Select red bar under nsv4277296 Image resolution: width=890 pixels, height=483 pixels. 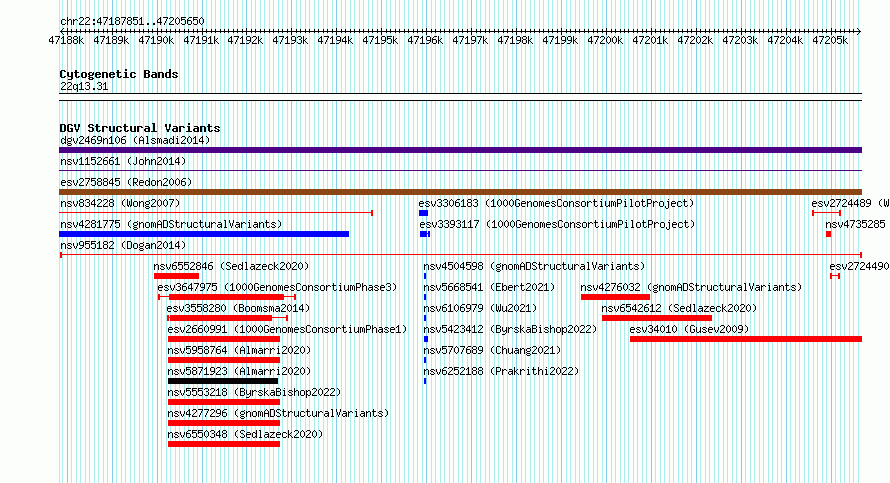(x=224, y=423)
